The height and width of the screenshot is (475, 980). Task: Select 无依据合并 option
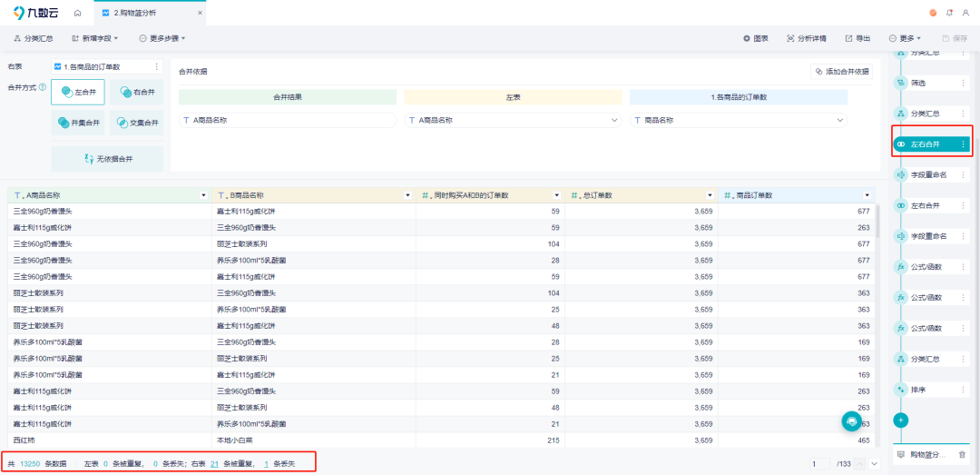click(x=107, y=159)
